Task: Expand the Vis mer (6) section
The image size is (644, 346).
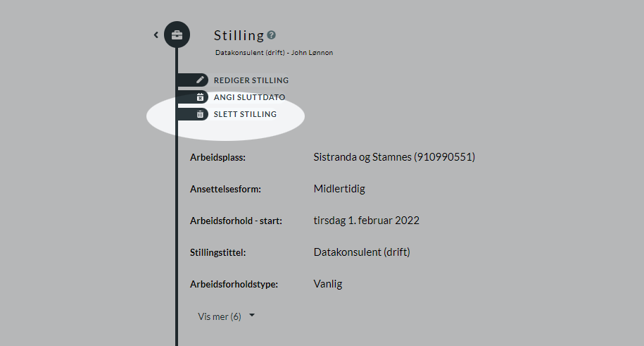Action: click(x=226, y=316)
